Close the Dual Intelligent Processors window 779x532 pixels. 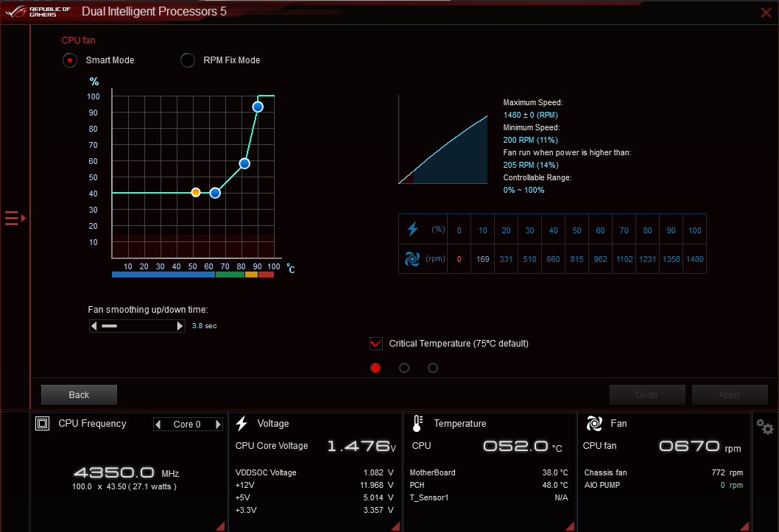click(x=766, y=13)
